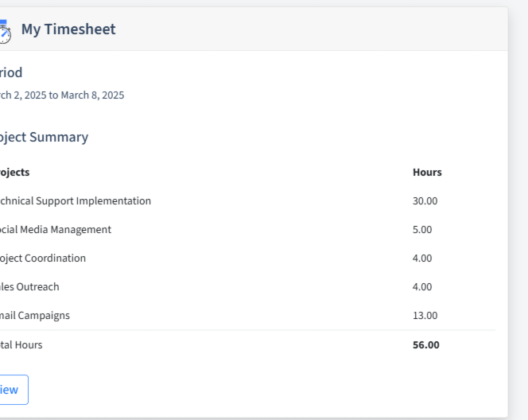The image size is (528, 420).
Task: Select the Technical Support Implementation row
Action: pyautogui.click(x=247, y=200)
